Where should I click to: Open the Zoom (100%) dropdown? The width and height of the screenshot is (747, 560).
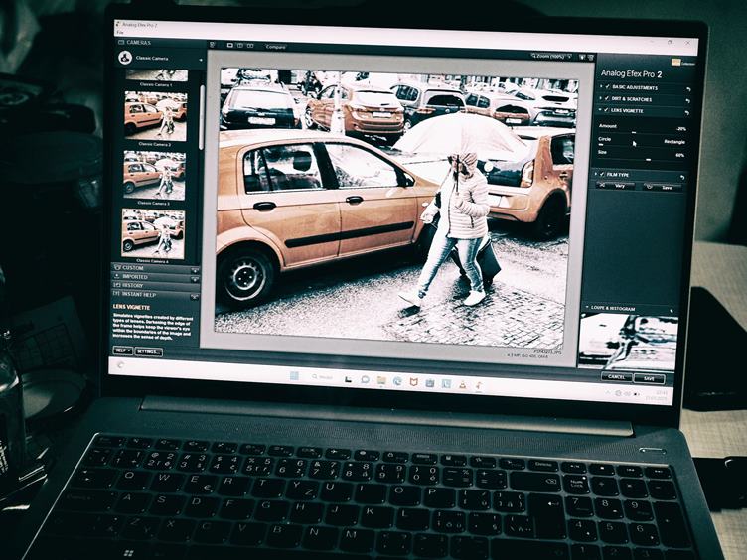click(x=551, y=57)
